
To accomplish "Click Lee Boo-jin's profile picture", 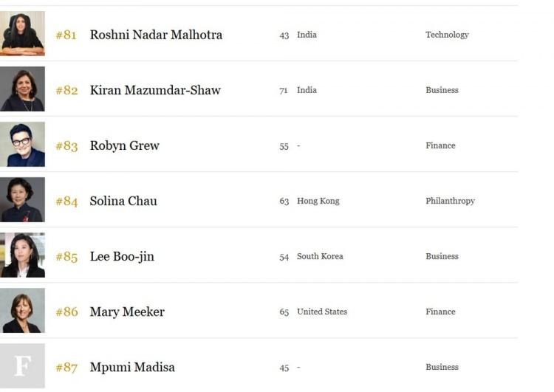I will pyautogui.click(x=22, y=255).
